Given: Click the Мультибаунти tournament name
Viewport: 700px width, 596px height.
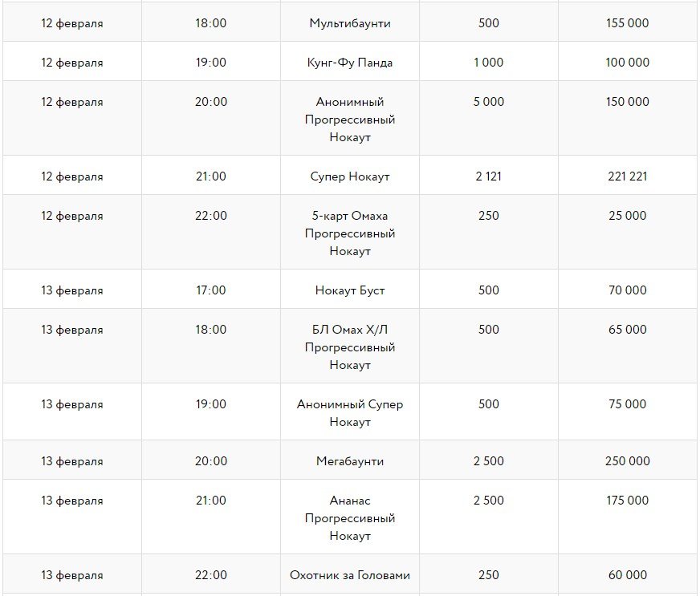Looking at the screenshot, I should (x=350, y=23).
